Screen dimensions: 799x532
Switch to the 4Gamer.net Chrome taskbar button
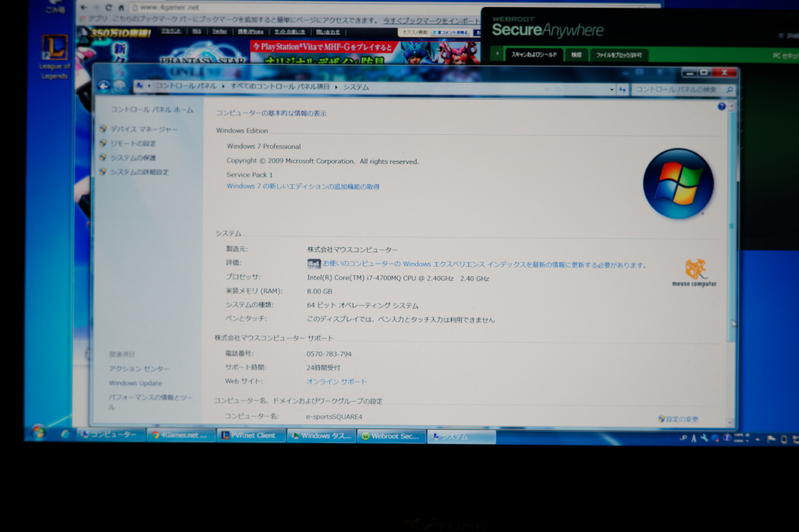pyautogui.click(x=180, y=435)
